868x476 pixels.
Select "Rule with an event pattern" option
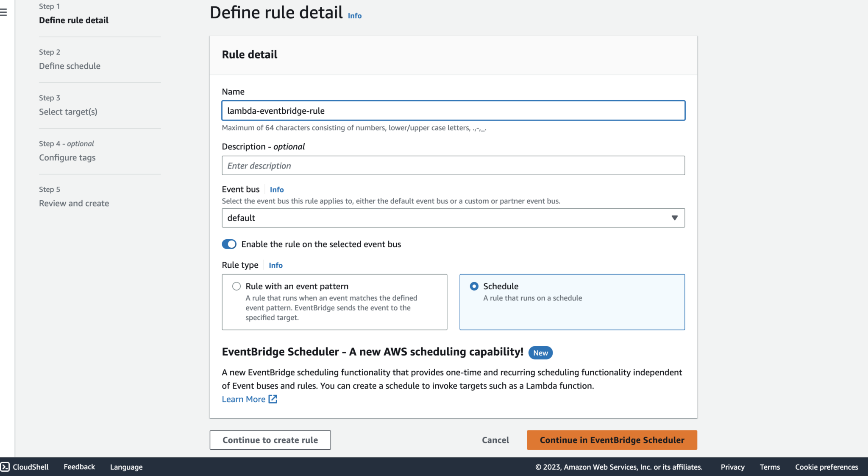coord(236,286)
